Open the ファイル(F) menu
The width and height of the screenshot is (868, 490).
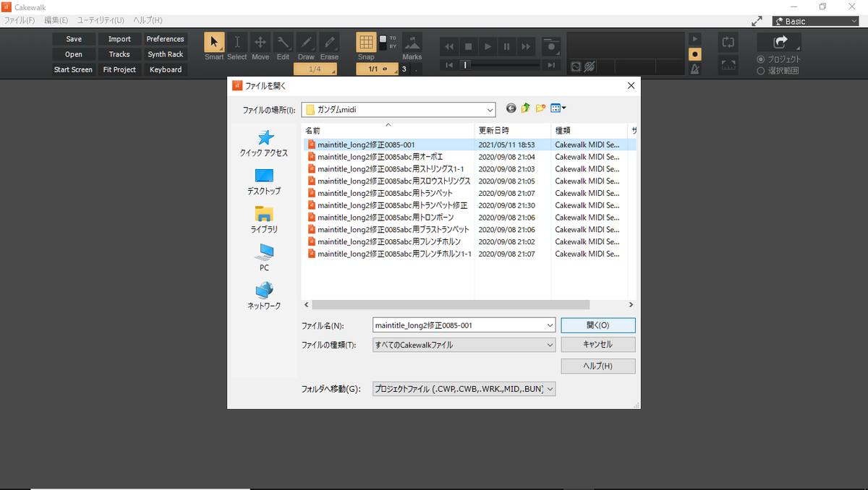[20, 20]
